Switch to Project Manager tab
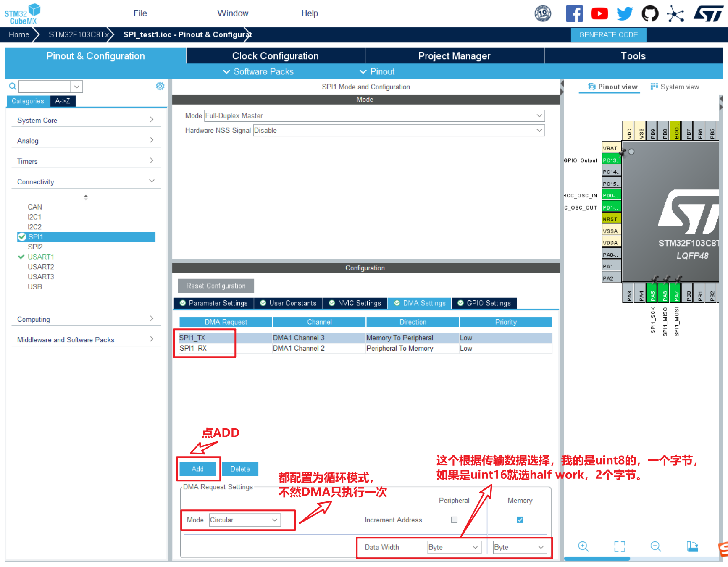 [x=454, y=56]
